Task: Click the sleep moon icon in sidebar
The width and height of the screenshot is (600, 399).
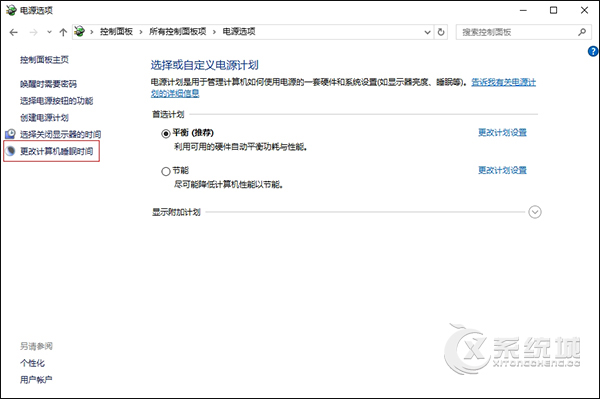Action: click(10, 151)
